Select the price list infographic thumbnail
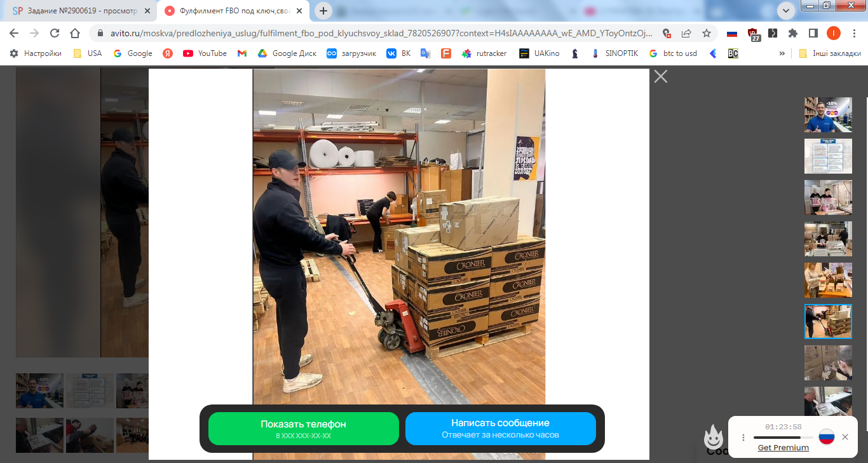868x463 pixels. pos(828,156)
